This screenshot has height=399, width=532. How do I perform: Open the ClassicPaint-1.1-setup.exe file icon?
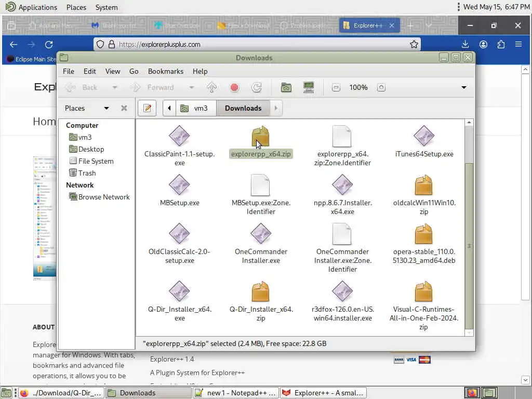tap(179, 136)
